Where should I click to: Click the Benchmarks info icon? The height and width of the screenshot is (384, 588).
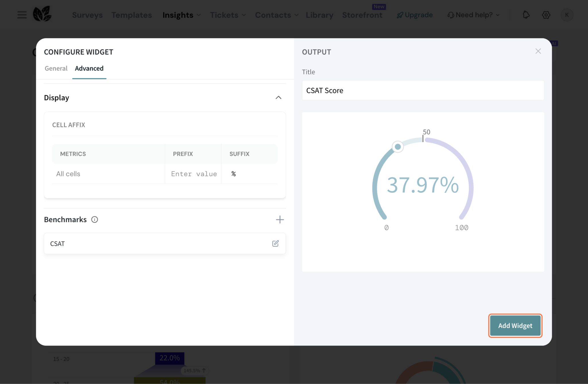coord(94,220)
